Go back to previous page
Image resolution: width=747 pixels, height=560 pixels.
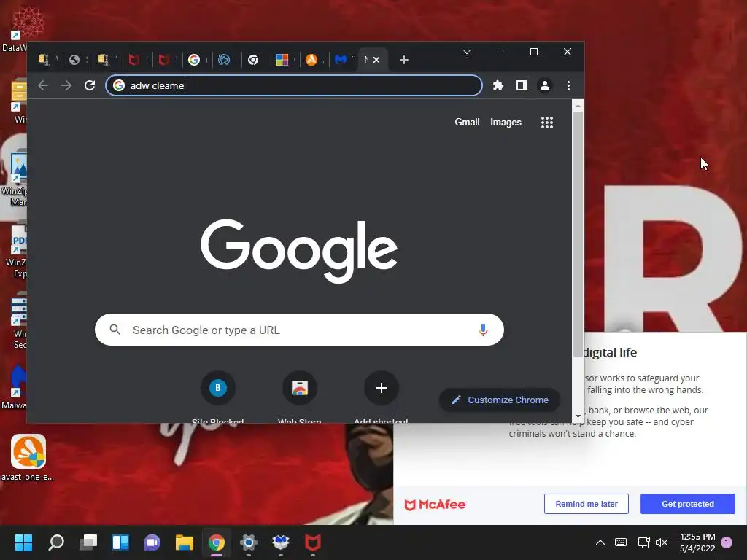pos(43,85)
